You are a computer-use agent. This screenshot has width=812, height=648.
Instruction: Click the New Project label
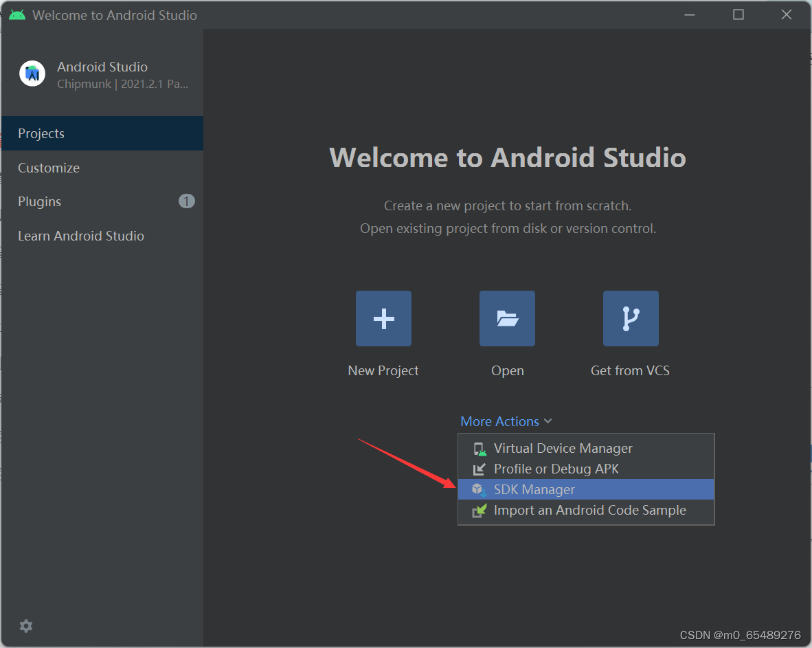(383, 371)
